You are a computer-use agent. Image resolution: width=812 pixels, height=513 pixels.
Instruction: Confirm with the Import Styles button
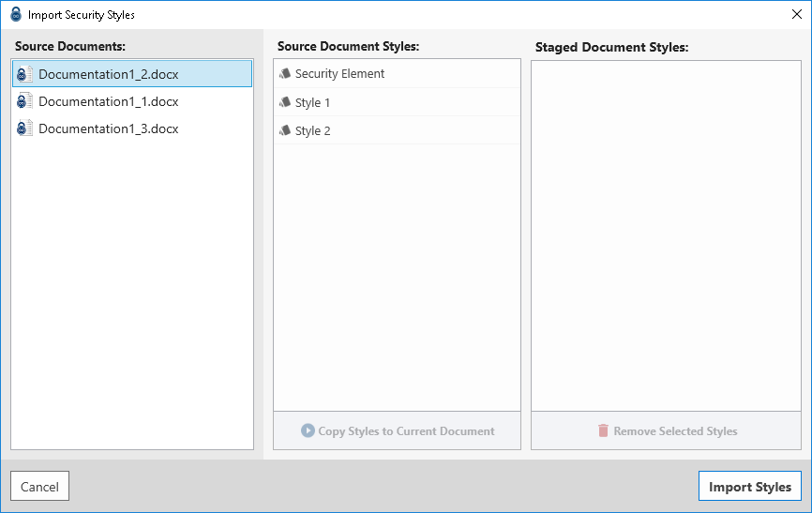(x=749, y=487)
